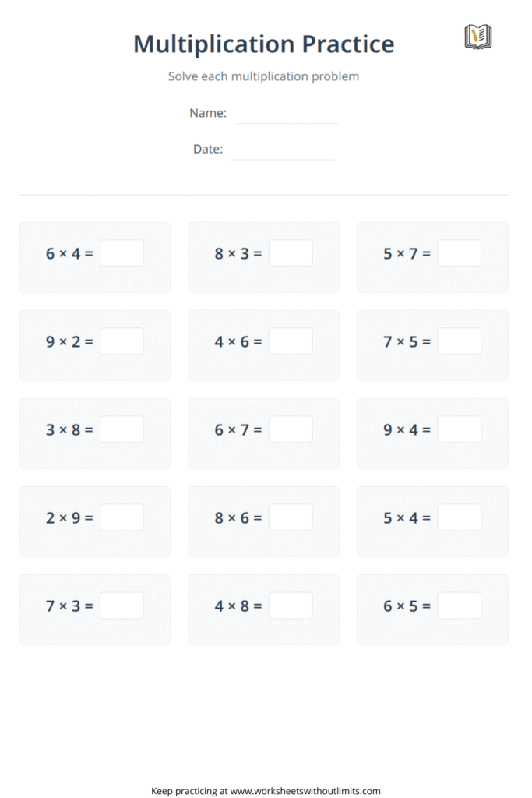Focus the answer box for 6 × 7
Viewport: 532px width, 798px height.
coord(291,429)
